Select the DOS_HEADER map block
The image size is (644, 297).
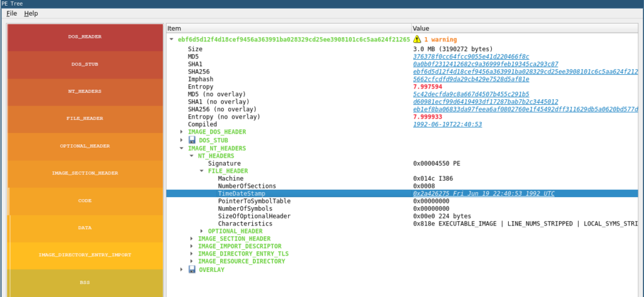click(85, 37)
